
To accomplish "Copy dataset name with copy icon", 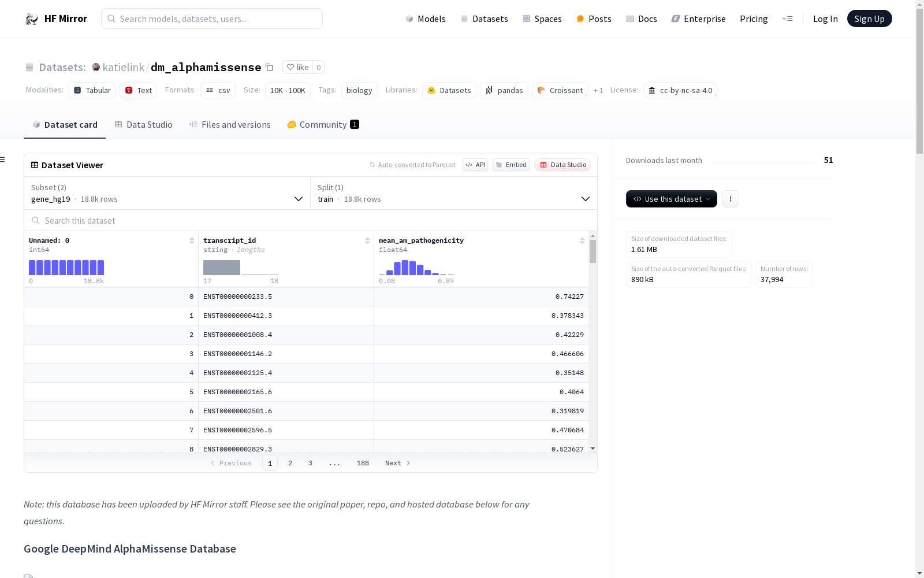I will pyautogui.click(x=269, y=67).
